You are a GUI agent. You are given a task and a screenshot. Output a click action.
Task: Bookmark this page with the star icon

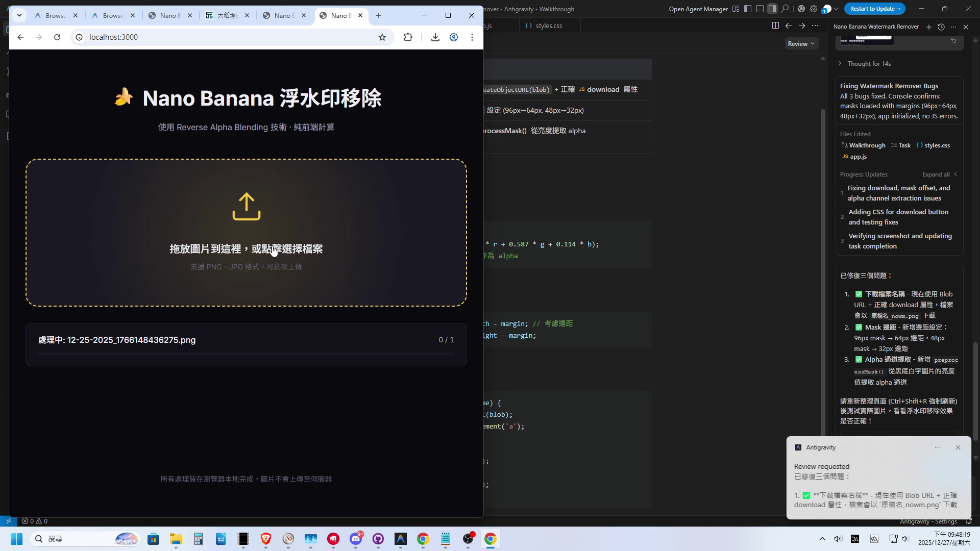[x=382, y=37]
